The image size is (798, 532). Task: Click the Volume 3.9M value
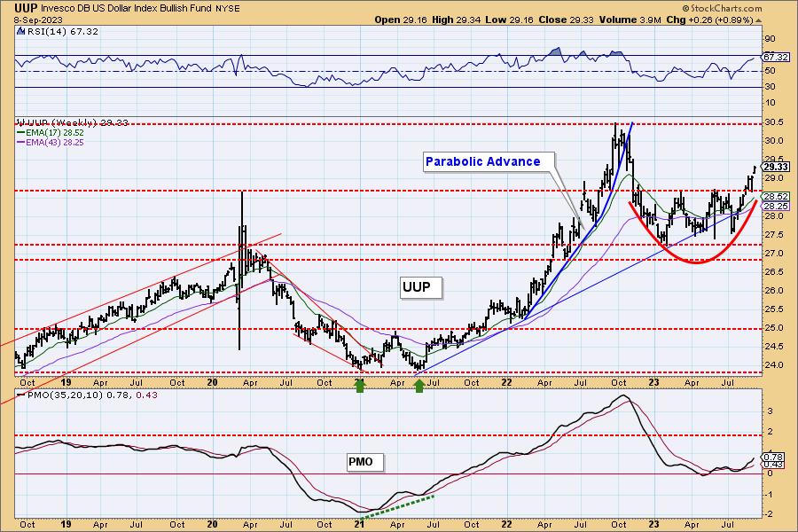tap(630, 20)
